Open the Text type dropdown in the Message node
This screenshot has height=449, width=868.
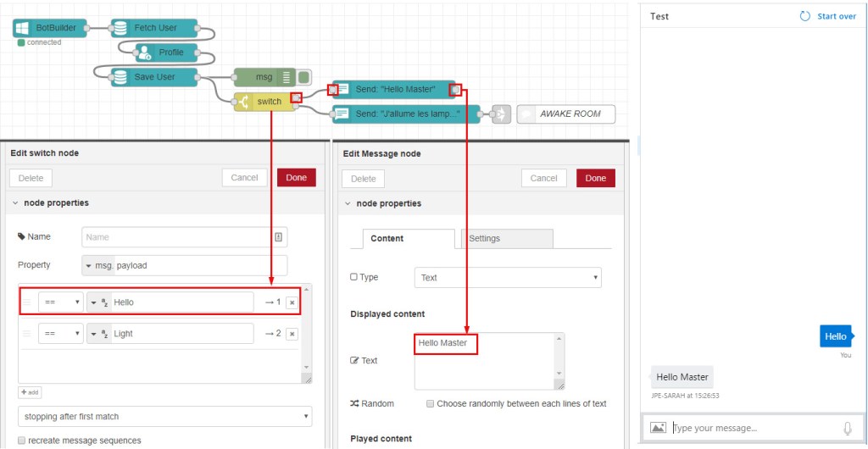[x=507, y=278]
